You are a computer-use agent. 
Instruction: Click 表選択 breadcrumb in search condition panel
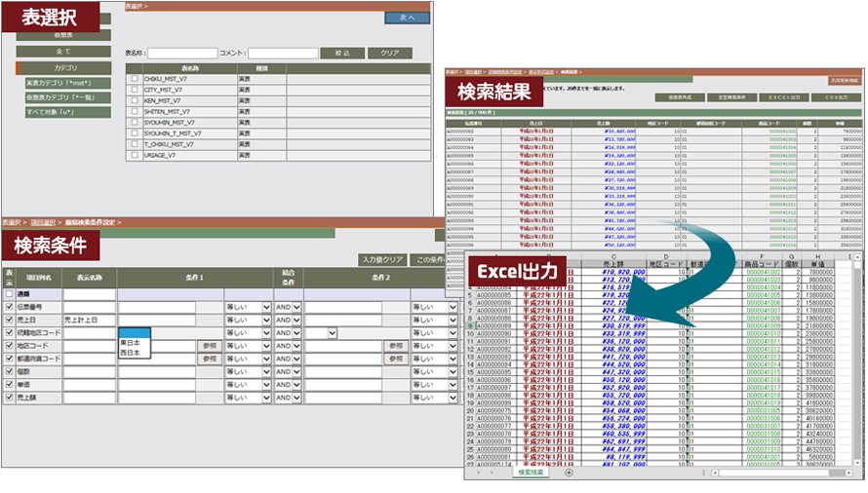pos(11,222)
